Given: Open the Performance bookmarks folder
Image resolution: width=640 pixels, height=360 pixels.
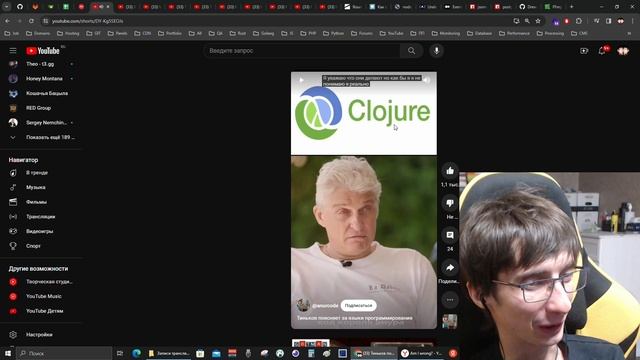Looking at the screenshot, I should click(x=514, y=33).
